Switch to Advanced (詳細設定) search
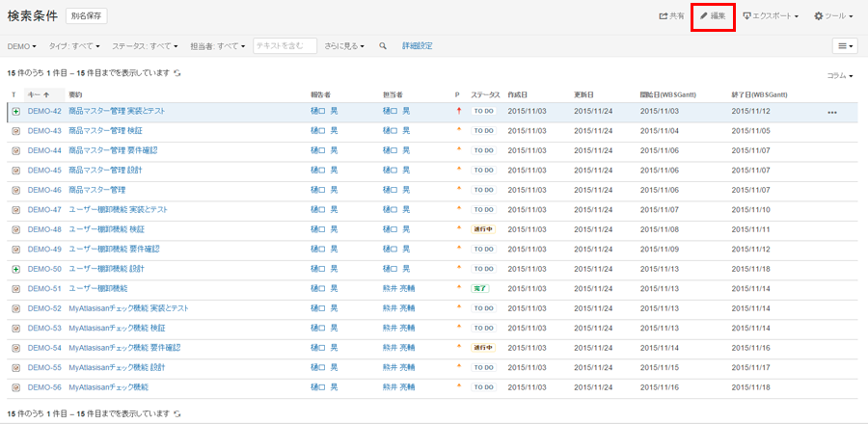 [417, 46]
